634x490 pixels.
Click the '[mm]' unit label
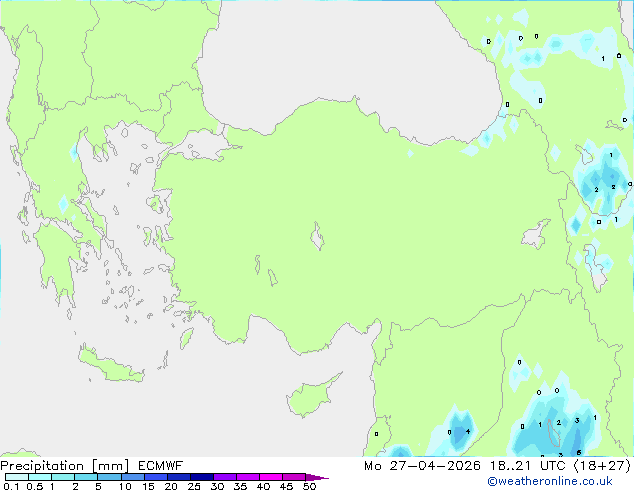coord(111,466)
